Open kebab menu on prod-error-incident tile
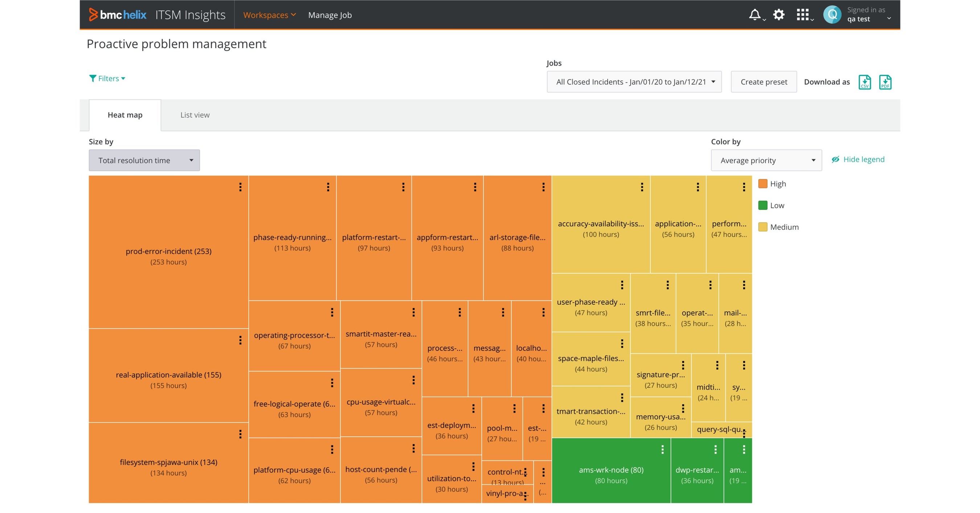The image size is (980, 513). 240,187
